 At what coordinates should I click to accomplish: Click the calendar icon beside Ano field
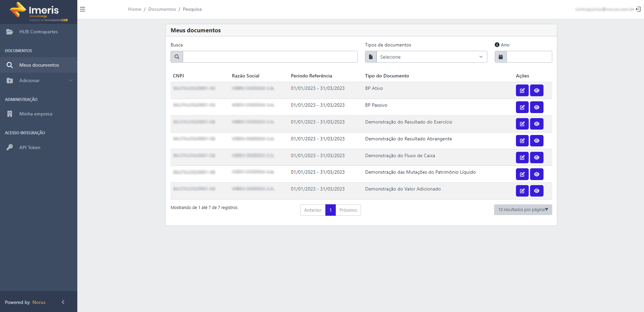pos(500,57)
